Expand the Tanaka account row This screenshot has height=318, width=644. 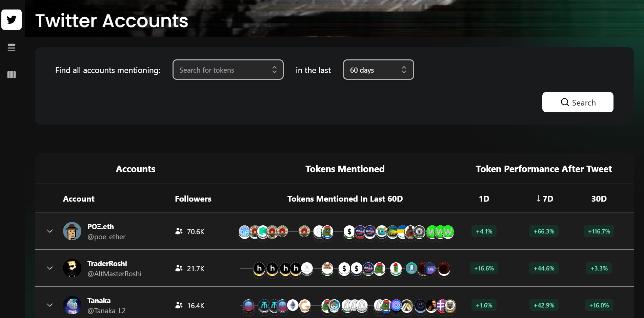tap(50, 305)
